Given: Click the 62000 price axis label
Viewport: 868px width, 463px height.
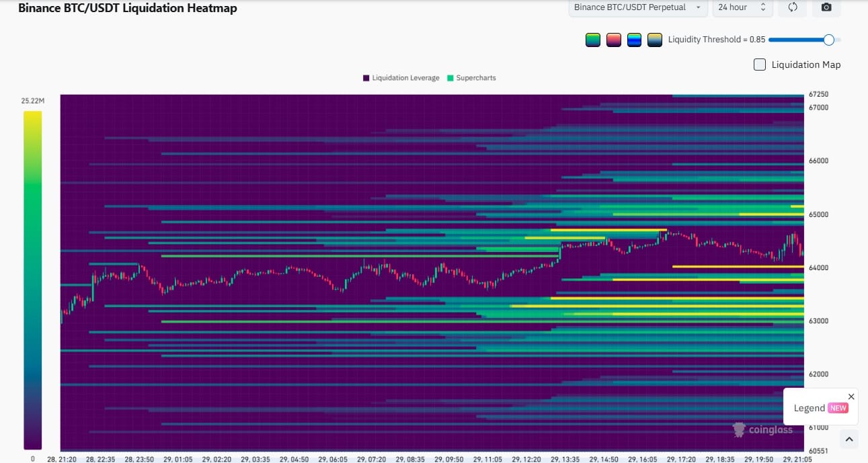Looking at the screenshot, I should (x=818, y=374).
